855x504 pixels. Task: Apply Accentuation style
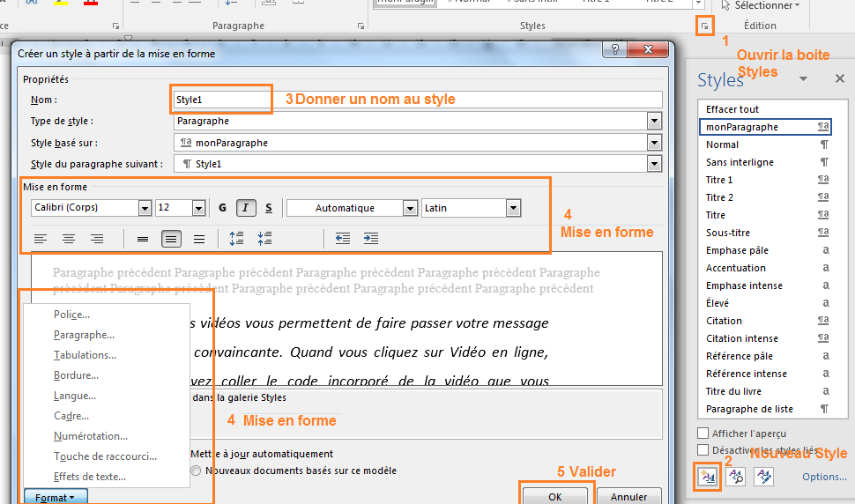coord(766,268)
